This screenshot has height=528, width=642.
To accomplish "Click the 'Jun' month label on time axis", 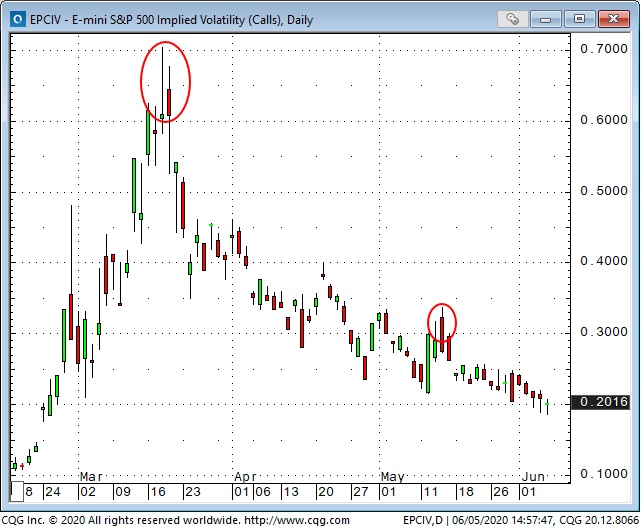I will pyautogui.click(x=533, y=476).
